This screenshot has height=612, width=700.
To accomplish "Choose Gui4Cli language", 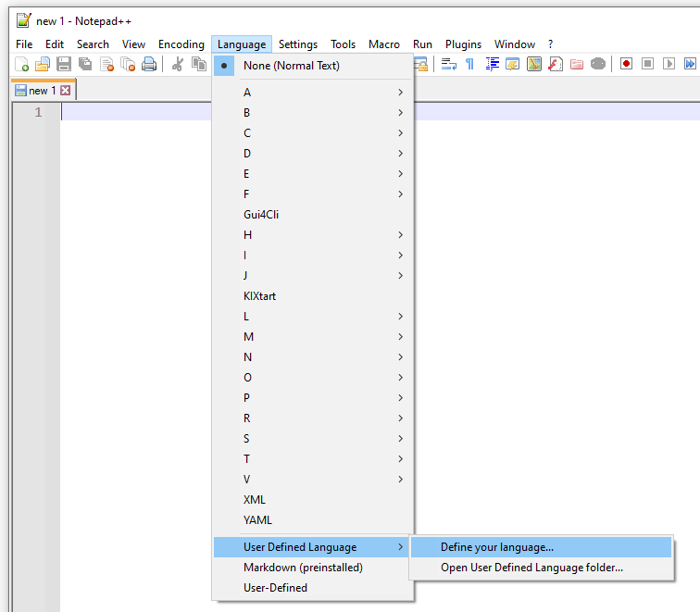I will click(313, 215).
